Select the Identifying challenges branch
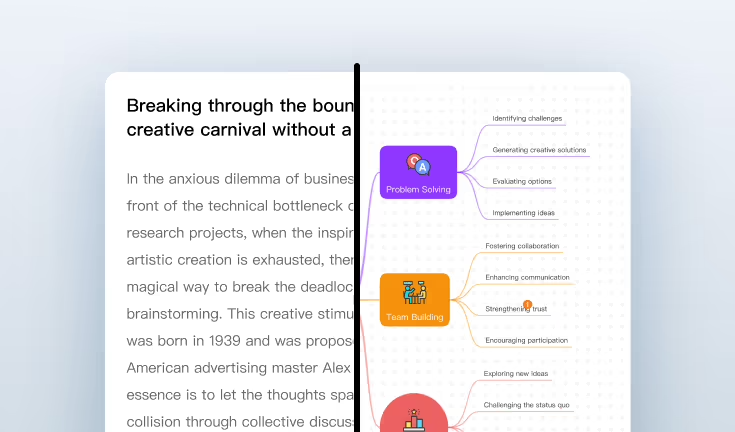The image size is (735, 432). point(527,118)
